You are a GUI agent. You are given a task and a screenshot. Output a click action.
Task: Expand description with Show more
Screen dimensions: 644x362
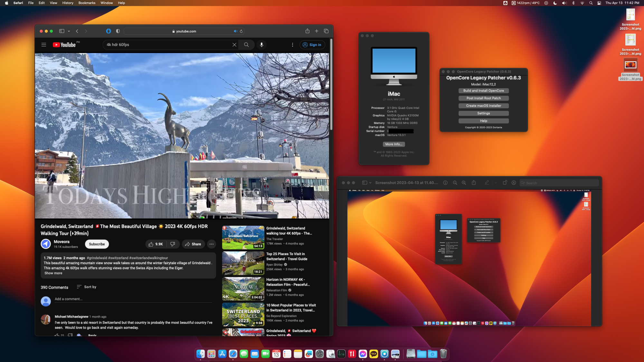coord(53,273)
